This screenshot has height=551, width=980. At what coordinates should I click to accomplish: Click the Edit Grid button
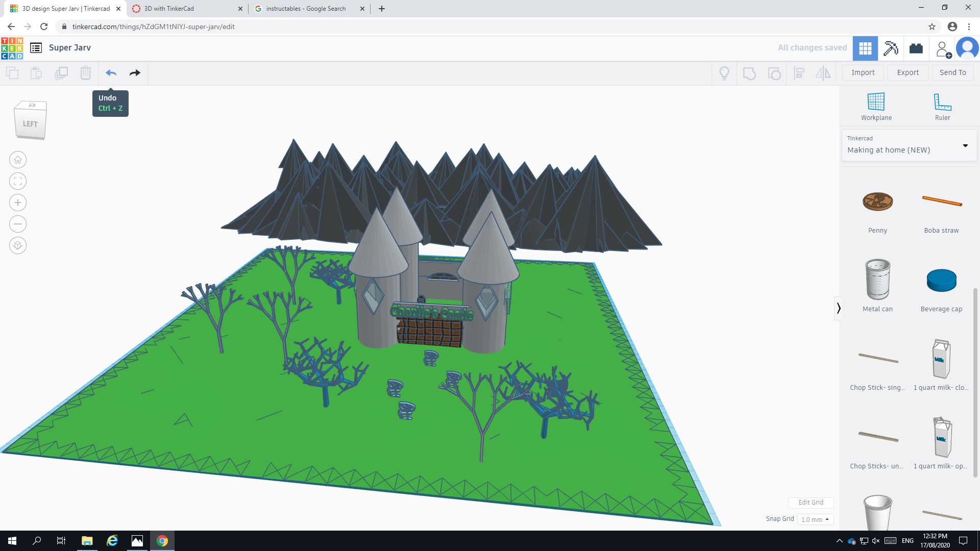[x=811, y=503]
